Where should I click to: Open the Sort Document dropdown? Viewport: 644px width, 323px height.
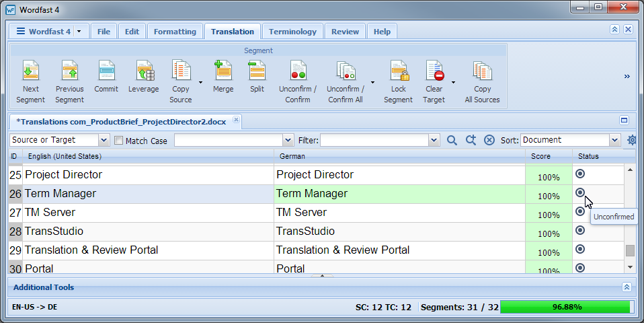614,140
